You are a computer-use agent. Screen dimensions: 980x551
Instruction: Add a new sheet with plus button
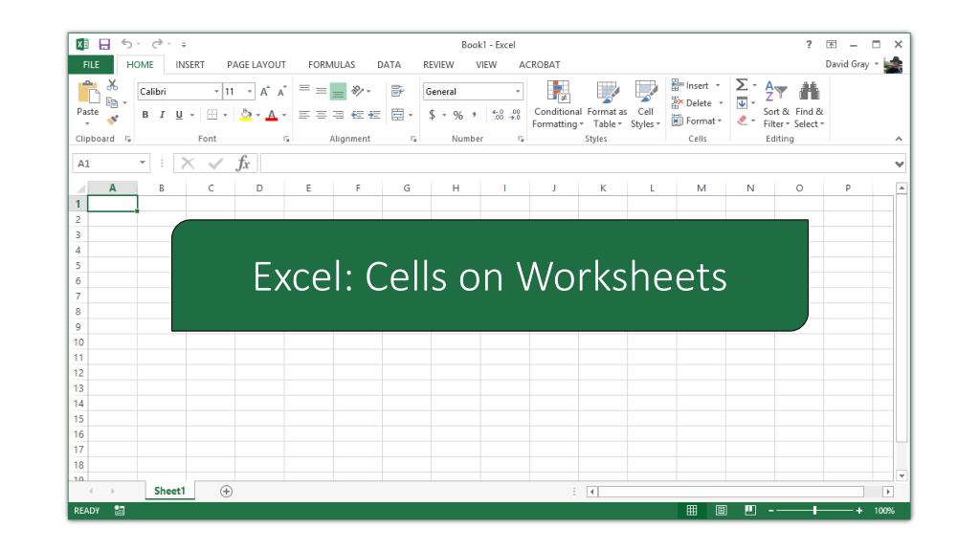pyautogui.click(x=226, y=492)
